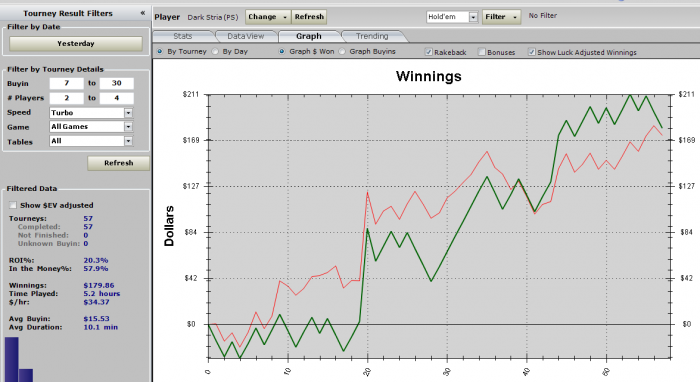Click the tallest bar in the histogram
This screenshot has height=382, width=700.
point(12,360)
